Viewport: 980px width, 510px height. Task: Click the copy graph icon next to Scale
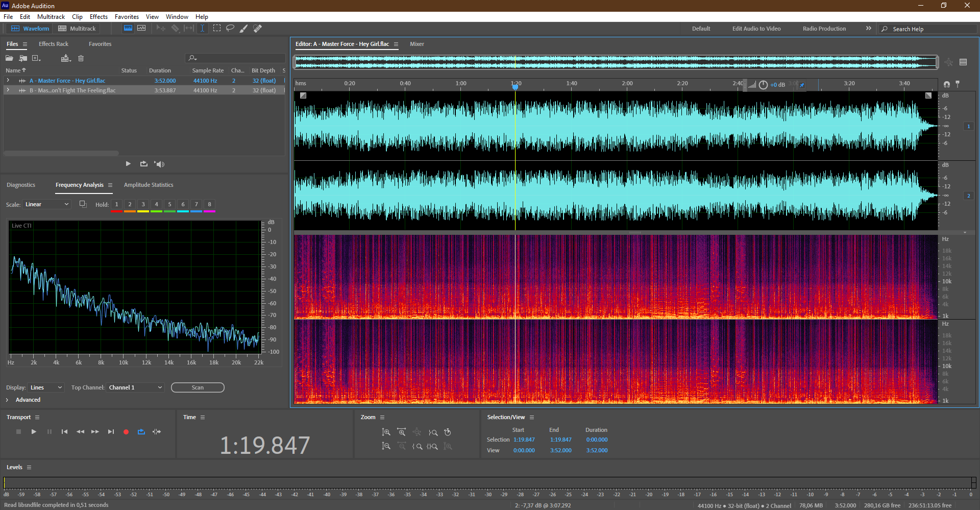tap(83, 204)
